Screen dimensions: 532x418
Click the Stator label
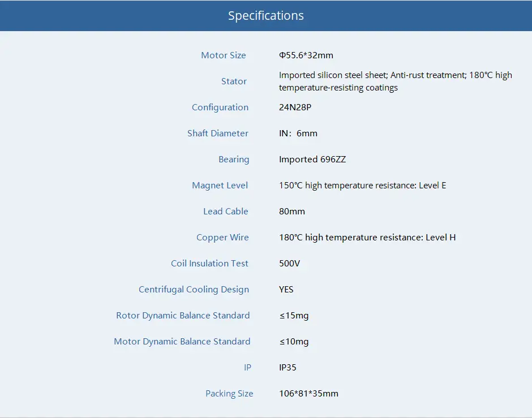click(234, 81)
